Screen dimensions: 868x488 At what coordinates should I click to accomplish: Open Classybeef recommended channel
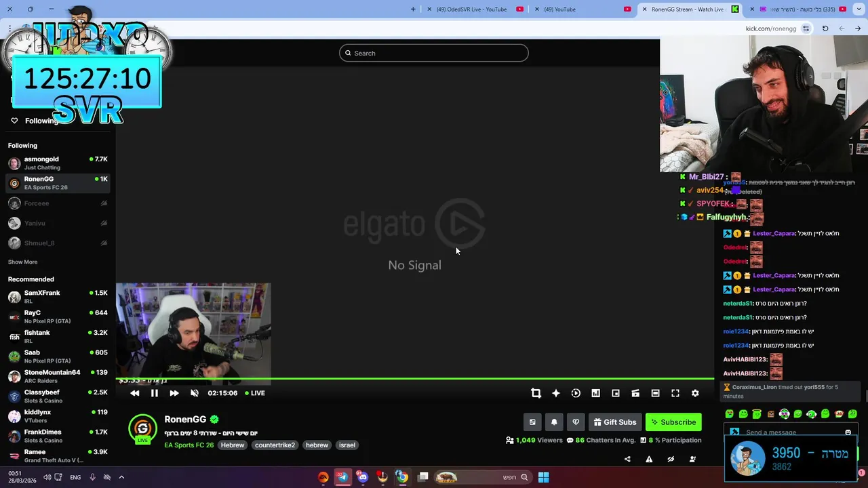58,396
